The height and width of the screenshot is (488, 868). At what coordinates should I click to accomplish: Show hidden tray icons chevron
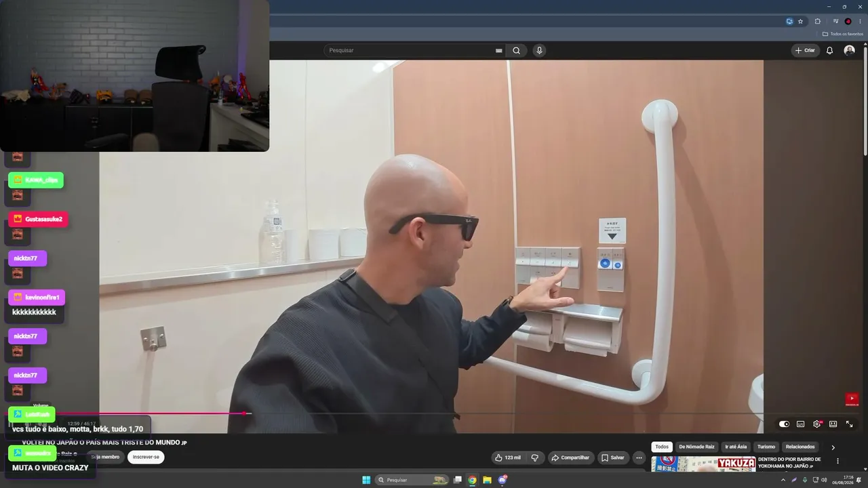(x=783, y=480)
